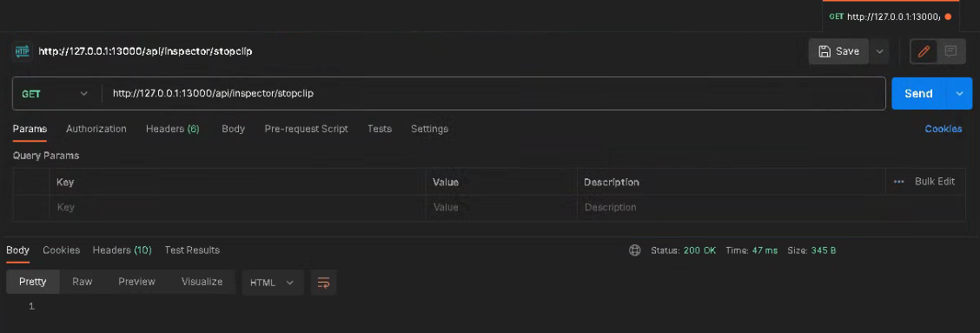This screenshot has width=980, height=333.
Task: Open the comments panel icon
Action: (950, 51)
